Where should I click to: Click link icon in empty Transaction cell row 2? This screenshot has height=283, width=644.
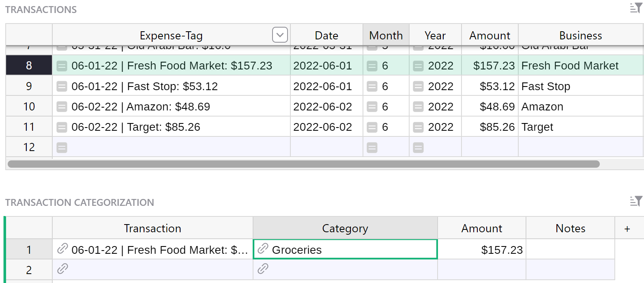tap(62, 268)
